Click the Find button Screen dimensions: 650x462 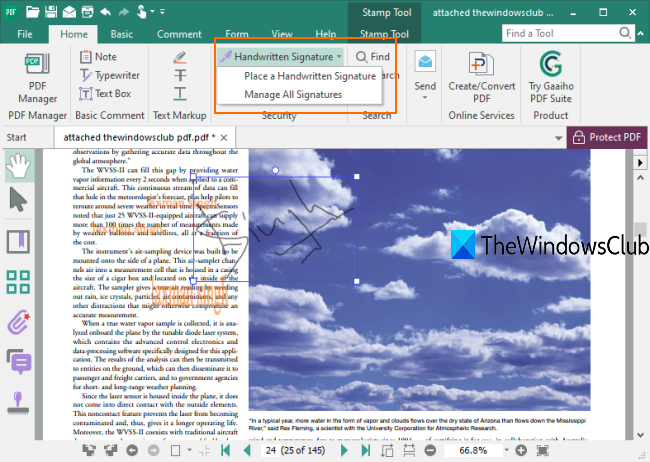click(x=373, y=56)
